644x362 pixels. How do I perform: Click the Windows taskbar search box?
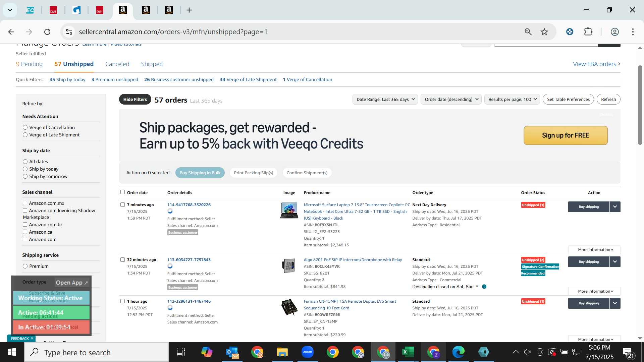point(97,352)
